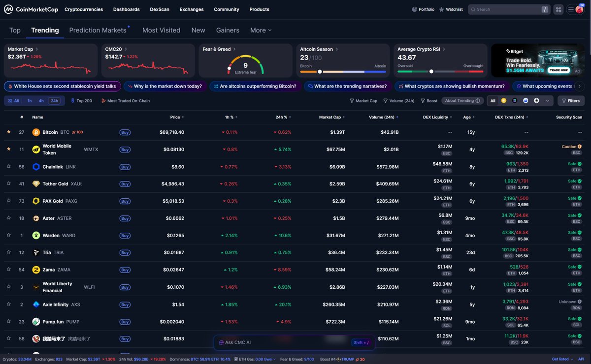591x364 pixels.
Task: Click the World Liberty Financial icon
Action: click(36, 287)
